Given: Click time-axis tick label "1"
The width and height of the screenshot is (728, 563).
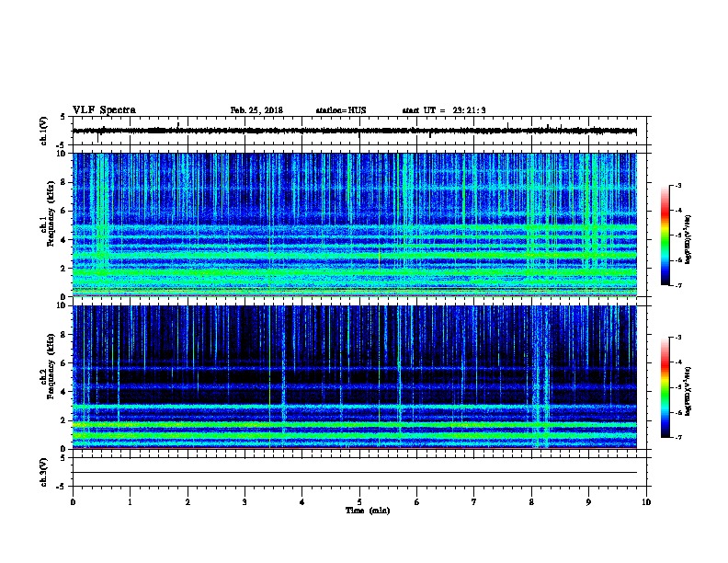Looking at the screenshot, I should [x=131, y=502].
